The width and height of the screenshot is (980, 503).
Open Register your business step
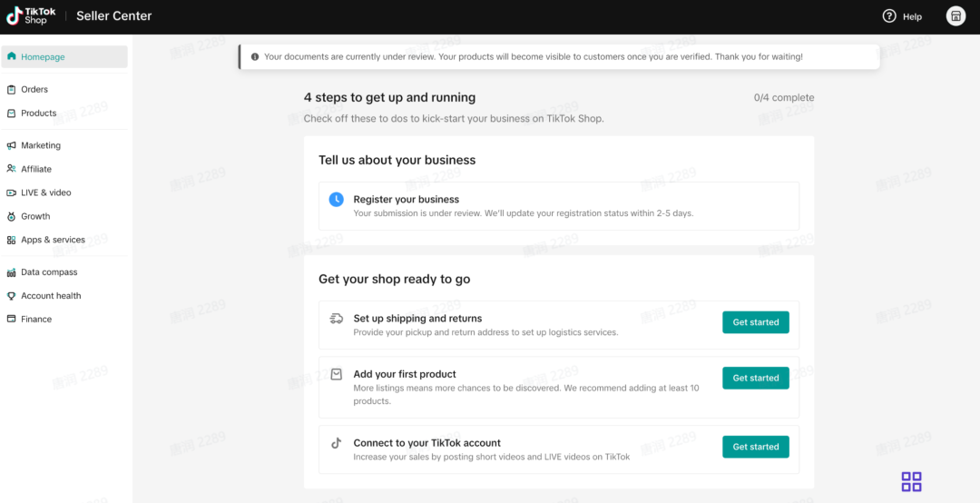(x=406, y=200)
